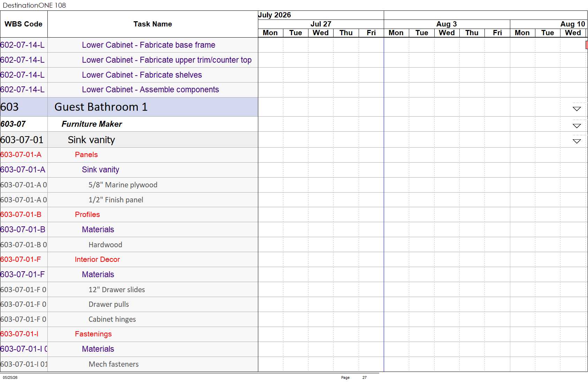This screenshot has width=588, height=382.
Task: Select the Jul 27 week header
Action: tap(321, 24)
